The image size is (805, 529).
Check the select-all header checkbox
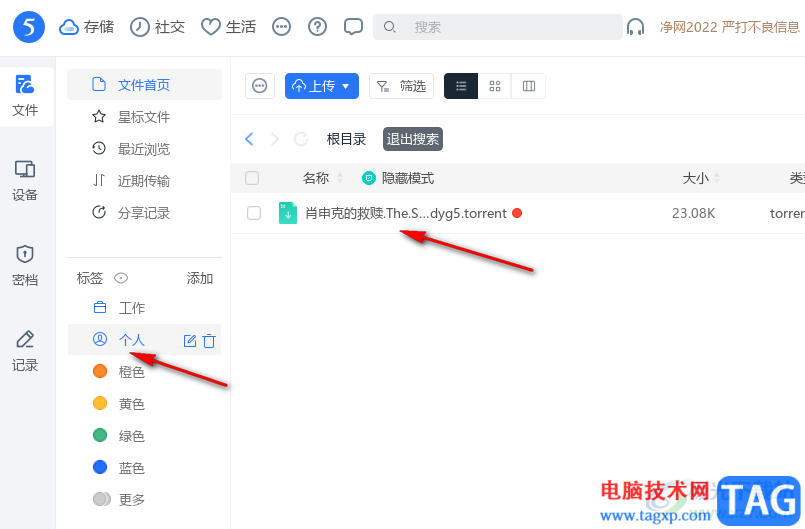point(252,178)
